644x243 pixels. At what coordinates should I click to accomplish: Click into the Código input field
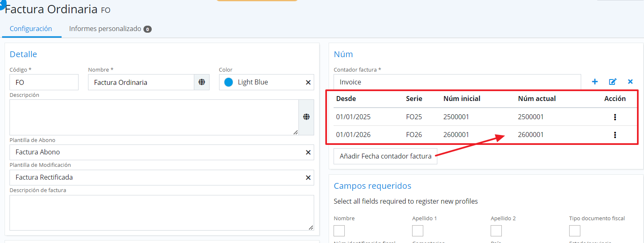coord(44,82)
